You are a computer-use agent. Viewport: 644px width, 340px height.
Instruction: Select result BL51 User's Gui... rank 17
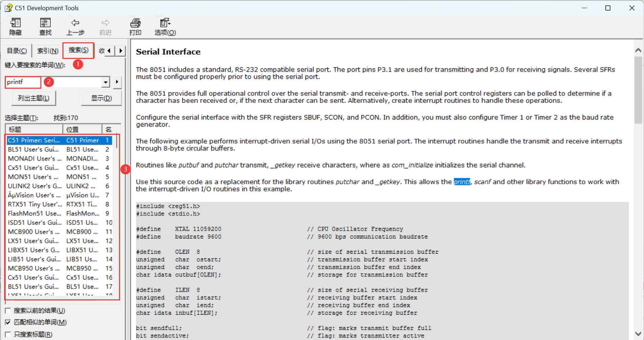click(x=59, y=286)
